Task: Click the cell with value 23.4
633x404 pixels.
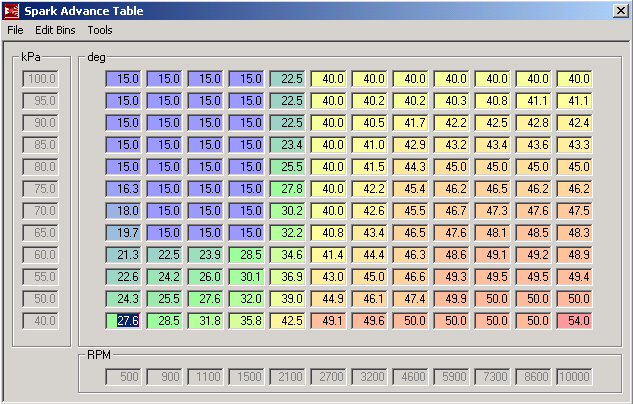Action: click(286, 144)
